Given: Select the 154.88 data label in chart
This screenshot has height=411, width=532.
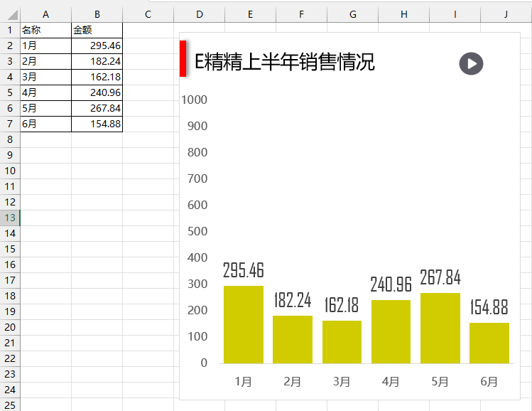Looking at the screenshot, I should tap(489, 307).
